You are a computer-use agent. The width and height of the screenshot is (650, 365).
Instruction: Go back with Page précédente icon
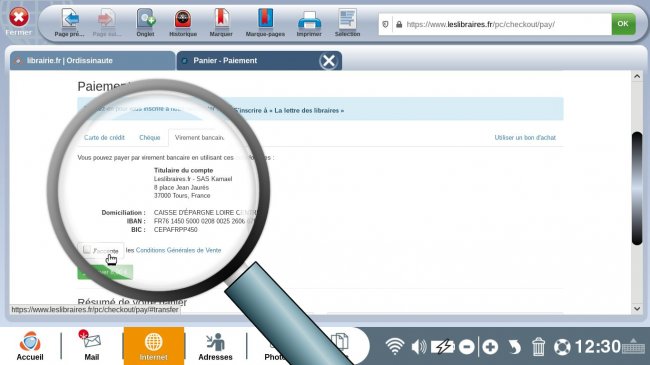tap(70, 19)
